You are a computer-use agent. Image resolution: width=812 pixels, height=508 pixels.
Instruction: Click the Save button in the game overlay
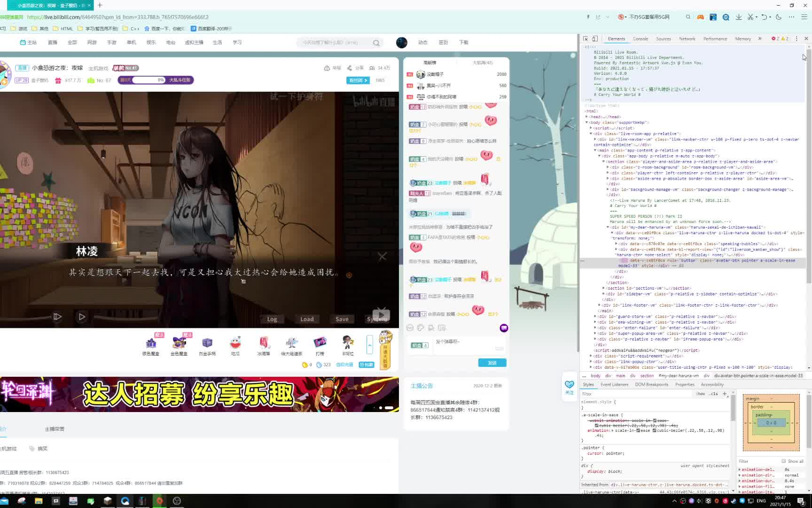click(342, 319)
